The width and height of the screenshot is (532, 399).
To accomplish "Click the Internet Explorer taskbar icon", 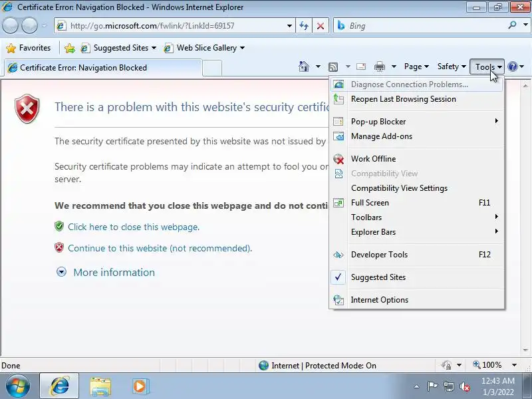I will click(x=59, y=386).
